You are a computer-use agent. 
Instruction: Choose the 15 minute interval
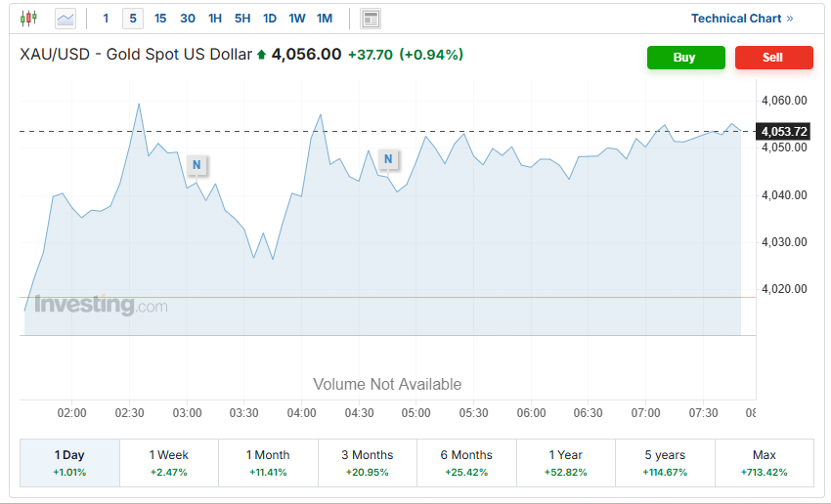click(160, 19)
